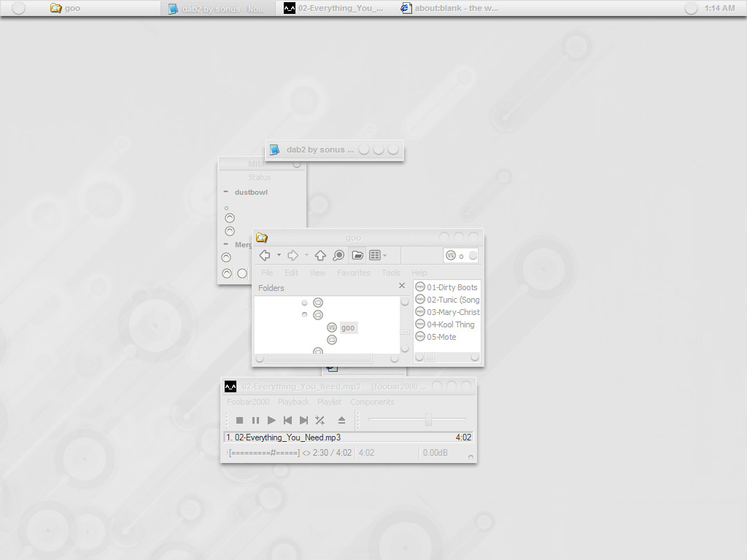Click the foobar2000 face icon in titlebar
747x560 pixels.
pos(231,386)
